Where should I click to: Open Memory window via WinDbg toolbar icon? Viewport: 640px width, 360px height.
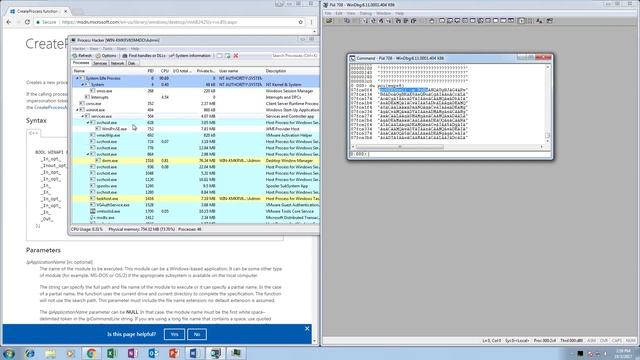click(x=473, y=21)
